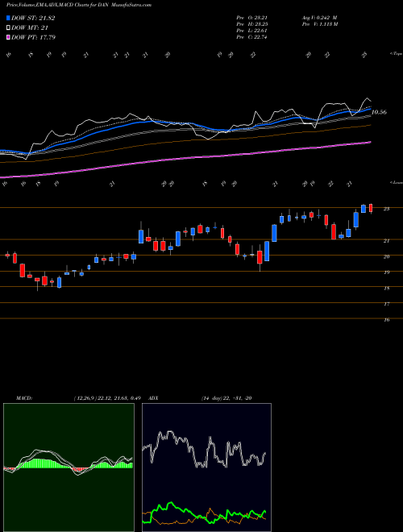Viewport: 403px width, 532px height.
Task: Click the price axis label 21
Action: coord(386,241)
